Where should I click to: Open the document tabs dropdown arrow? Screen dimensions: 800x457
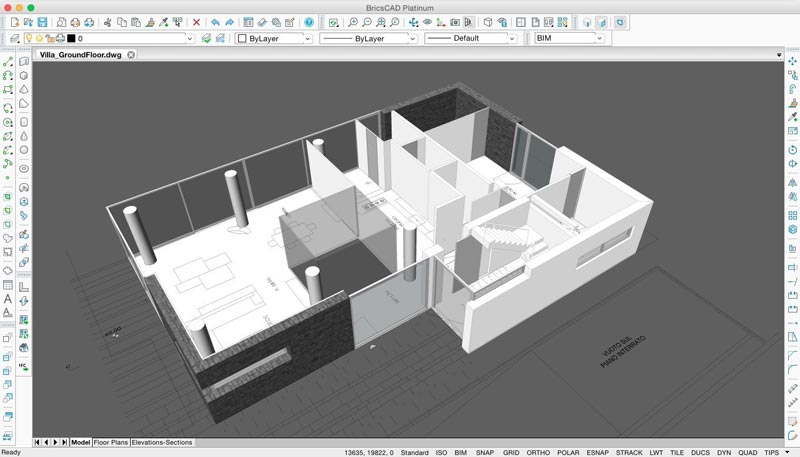[779, 55]
